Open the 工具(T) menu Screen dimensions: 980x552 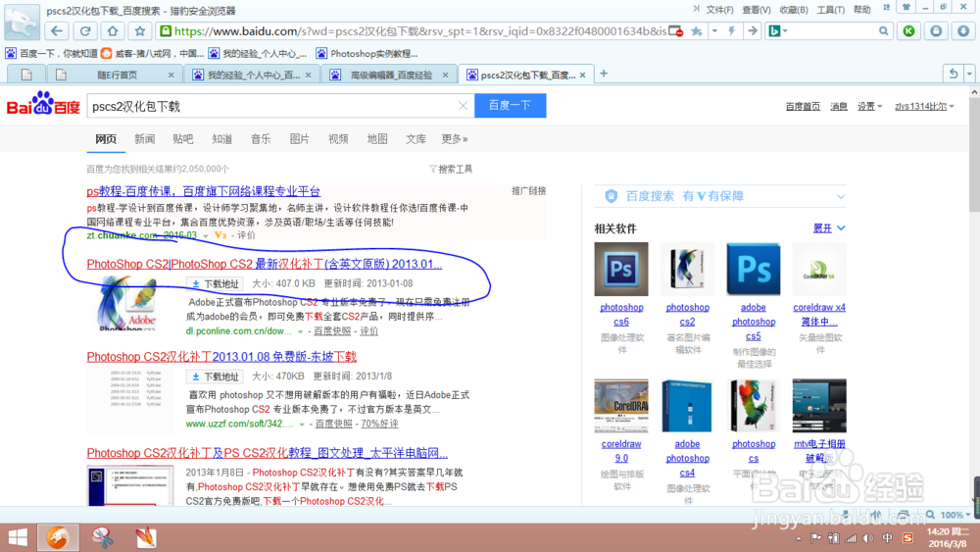click(x=831, y=10)
